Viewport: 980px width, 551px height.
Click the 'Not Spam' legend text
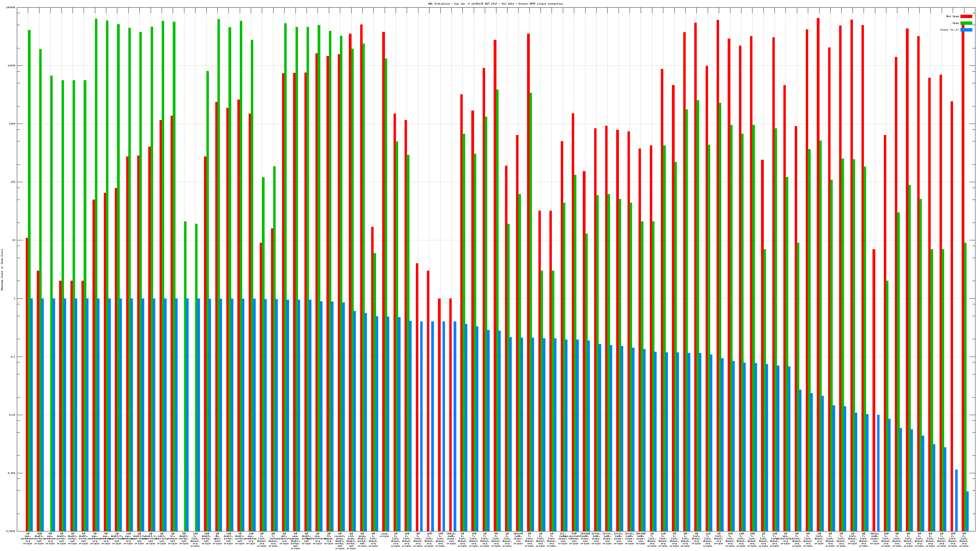click(953, 16)
